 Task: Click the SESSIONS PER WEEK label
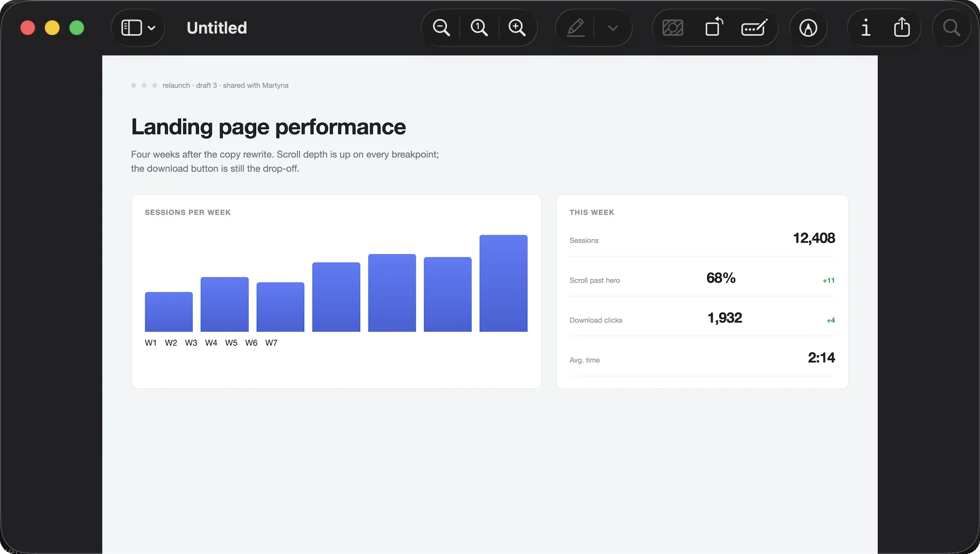click(187, 212)
